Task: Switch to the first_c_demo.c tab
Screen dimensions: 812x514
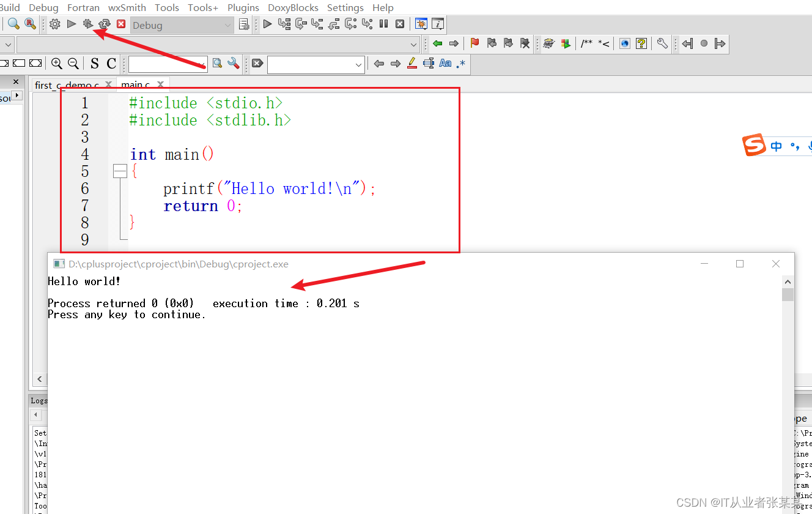Action: (67, 85)
